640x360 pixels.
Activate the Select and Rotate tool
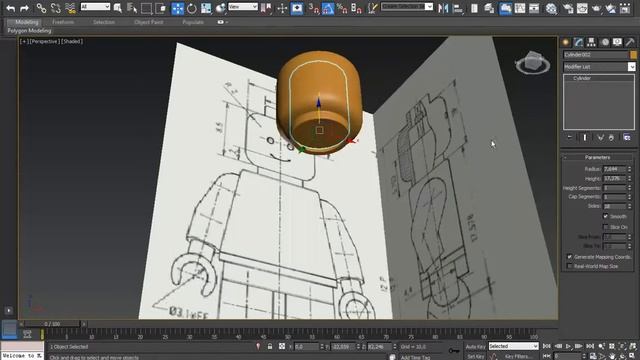tap(191, 8)
